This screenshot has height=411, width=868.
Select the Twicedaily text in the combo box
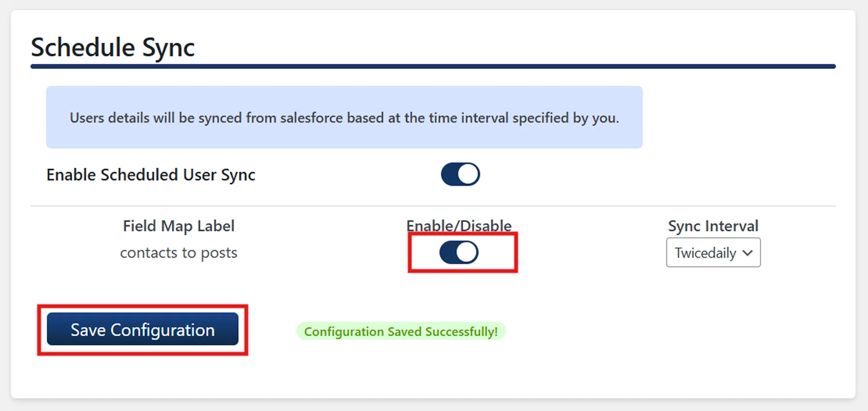point(705,253)
